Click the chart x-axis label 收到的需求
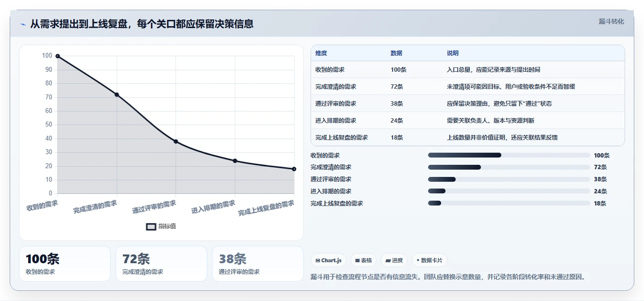The width and height of the screenshot is (644, 301). point(42,206)
